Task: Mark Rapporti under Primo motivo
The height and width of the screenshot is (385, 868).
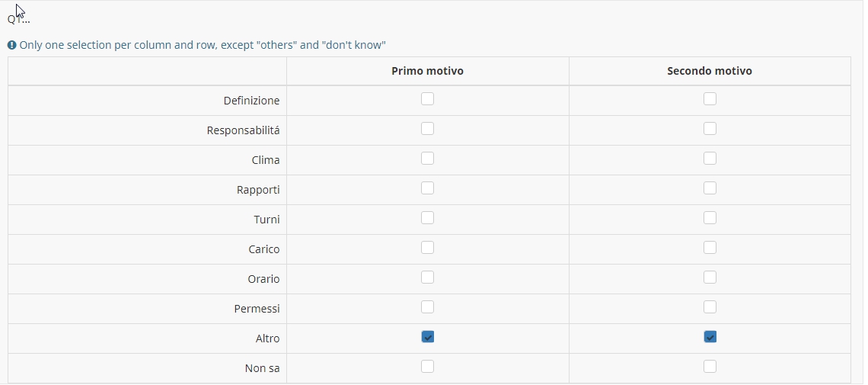Action: click(x=427, y=188)
